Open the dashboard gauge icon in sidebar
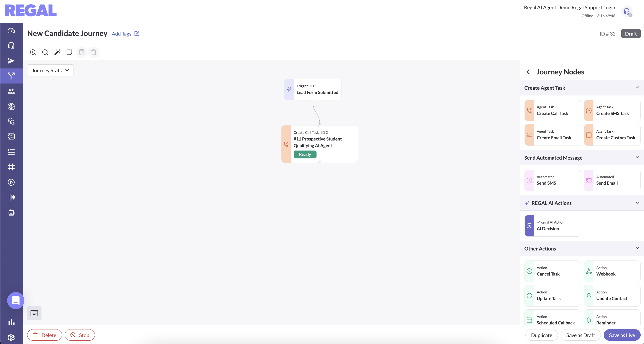Screen dimensions: 644x344 (11, 31)
